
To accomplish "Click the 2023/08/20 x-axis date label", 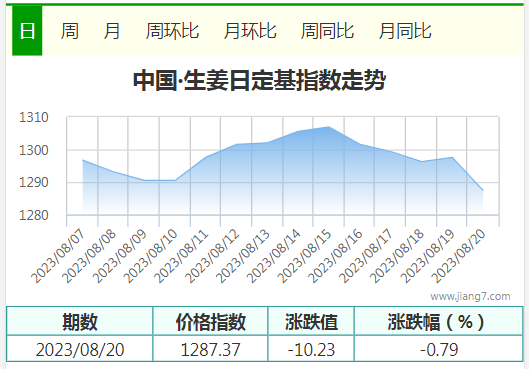I will click(459, 256).
